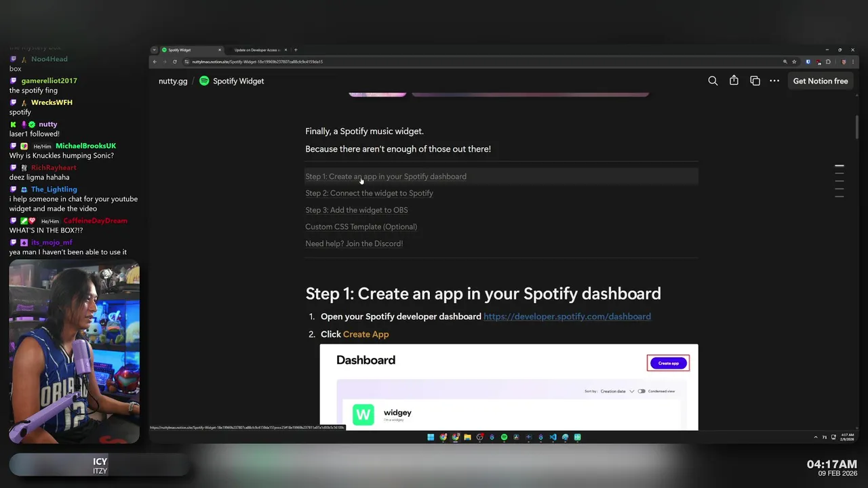Viewport: 868px width, 488px height.
Task: Jump to Step 2: Connect the widget to Spotify
Action: click(369, 193)
